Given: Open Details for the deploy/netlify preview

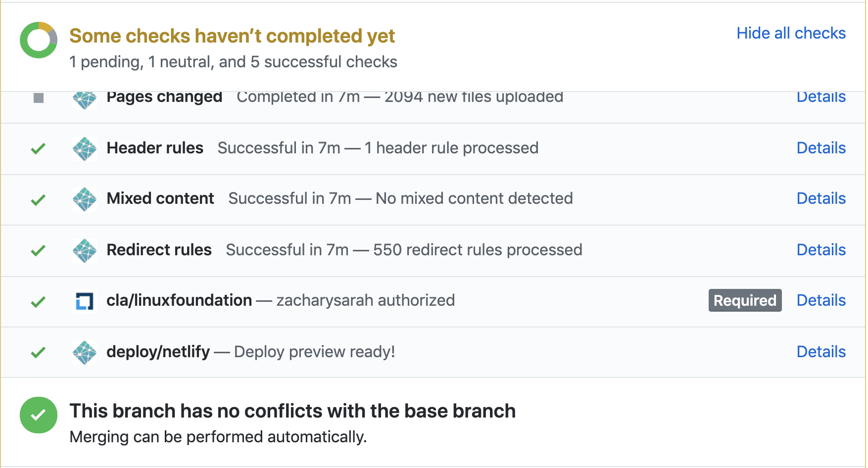Looking at the screenshot, I should 821,351.
